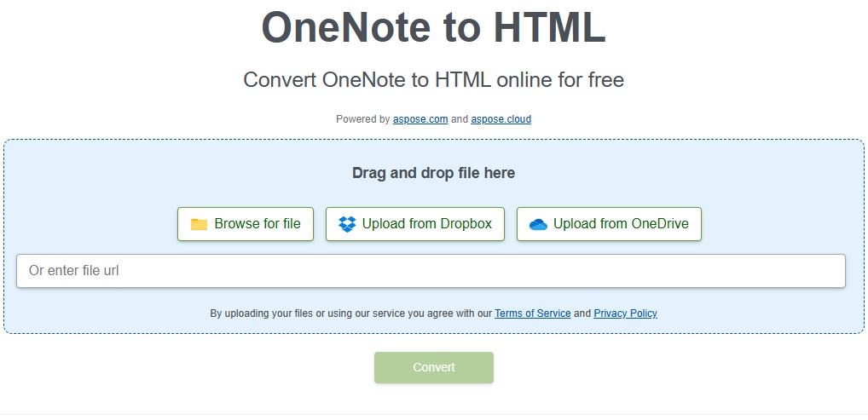The height and width of the screenshot is (420, 868).
Task: Click the 'By uploading your files' agreement text
Action: coord(350,314)
